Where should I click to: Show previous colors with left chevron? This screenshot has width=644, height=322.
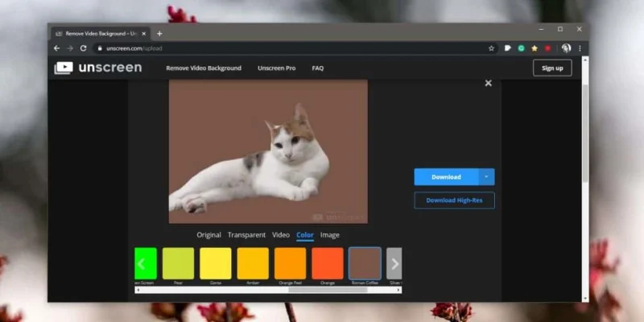(x=142, y=263)
